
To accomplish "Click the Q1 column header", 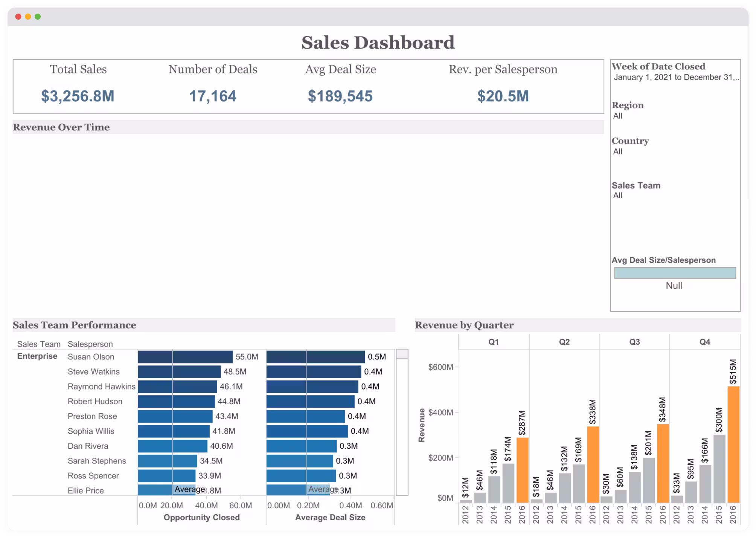I will [x=494, y=342].
